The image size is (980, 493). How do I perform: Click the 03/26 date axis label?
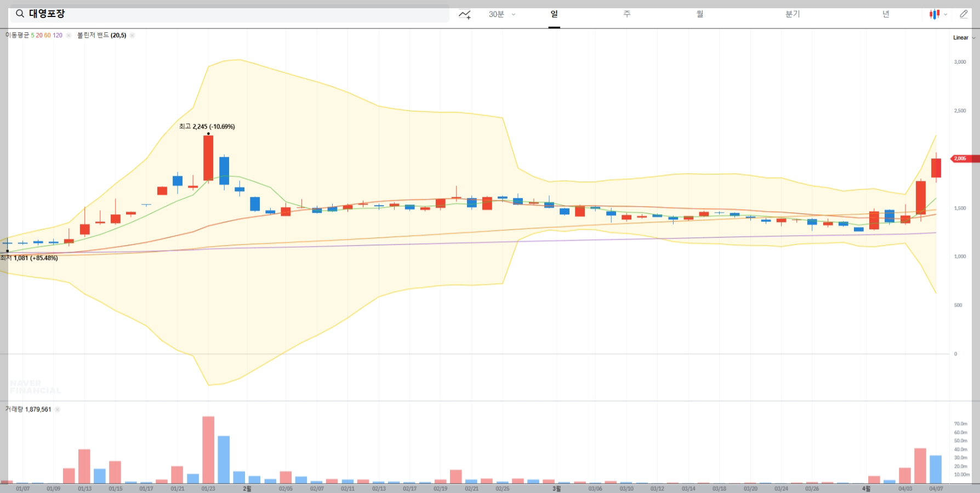click(x=812, y=489)
